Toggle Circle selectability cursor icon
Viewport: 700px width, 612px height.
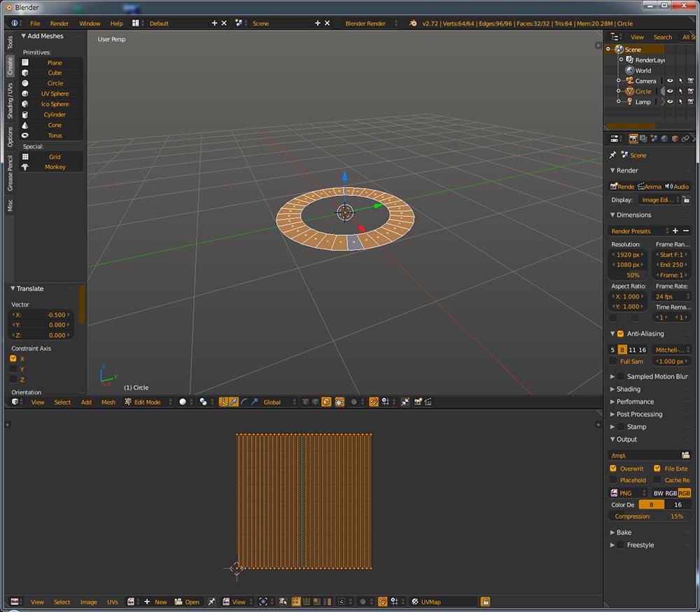pyautogui.click(x=680, y=91)
